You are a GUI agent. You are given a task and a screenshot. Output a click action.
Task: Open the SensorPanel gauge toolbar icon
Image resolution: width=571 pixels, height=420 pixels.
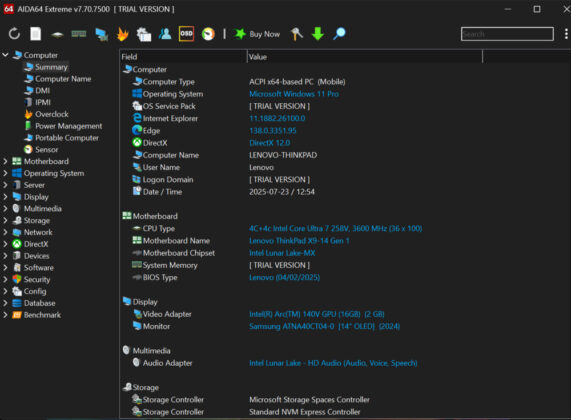click(208, 34)
